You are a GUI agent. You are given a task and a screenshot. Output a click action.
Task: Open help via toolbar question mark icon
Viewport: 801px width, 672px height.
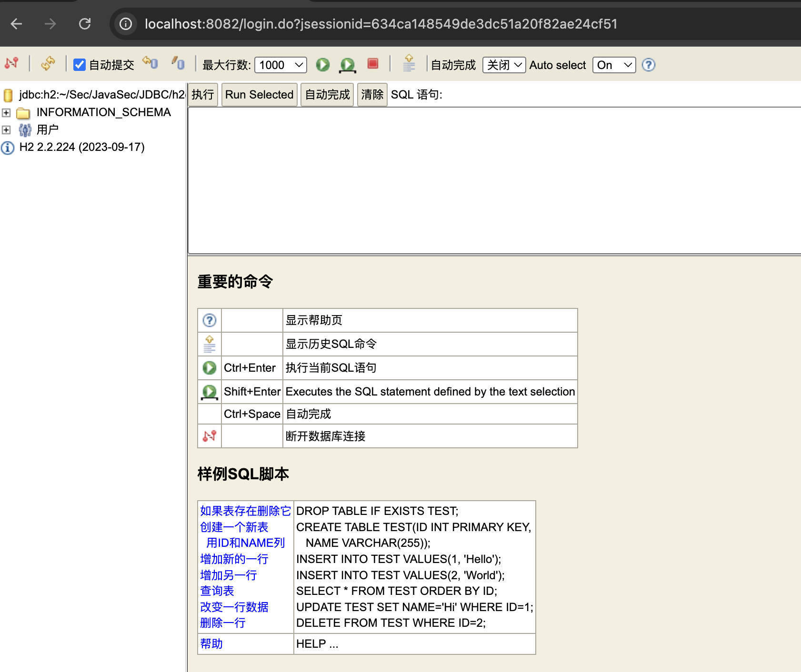point(648,65)
